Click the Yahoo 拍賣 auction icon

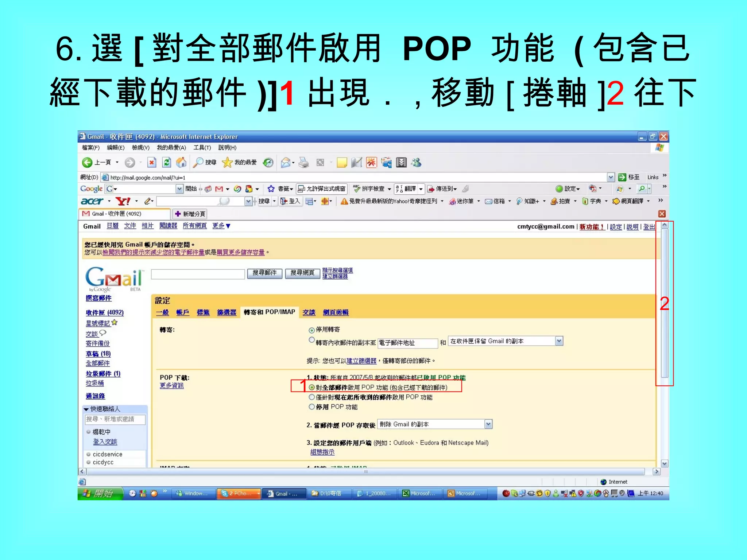click(x=554, y=201)
